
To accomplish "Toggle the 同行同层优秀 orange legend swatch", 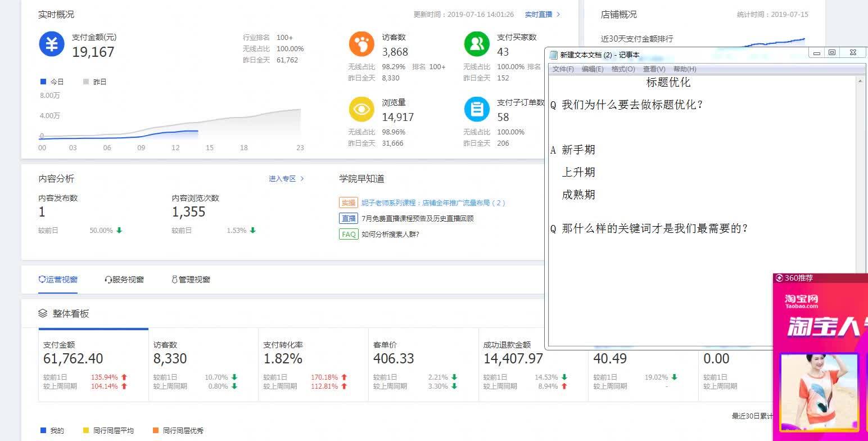I will pyautogui.click(x=156, y=430).
